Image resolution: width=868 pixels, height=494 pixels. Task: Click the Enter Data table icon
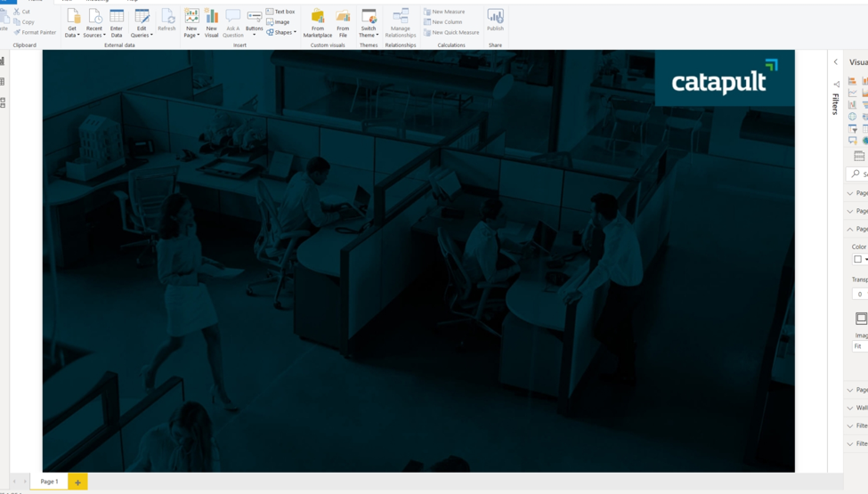(117, 17)
